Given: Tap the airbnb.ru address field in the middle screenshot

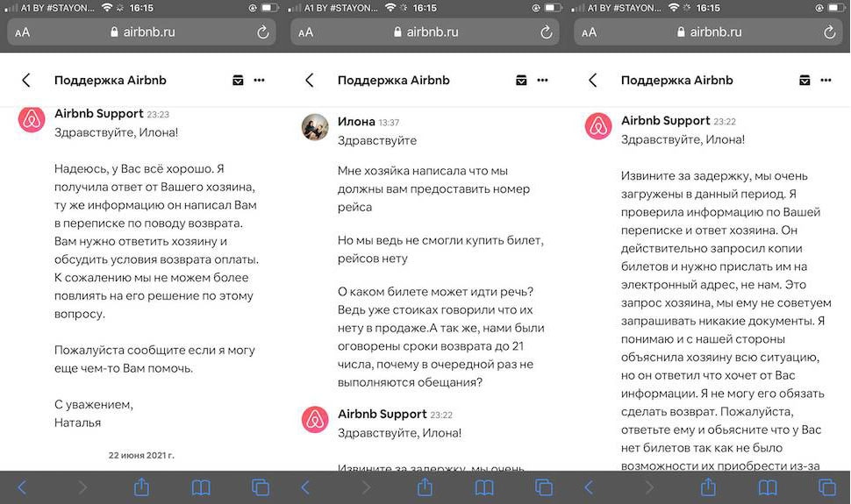Looking at the screenshot, I should click(x=425, y=32).
